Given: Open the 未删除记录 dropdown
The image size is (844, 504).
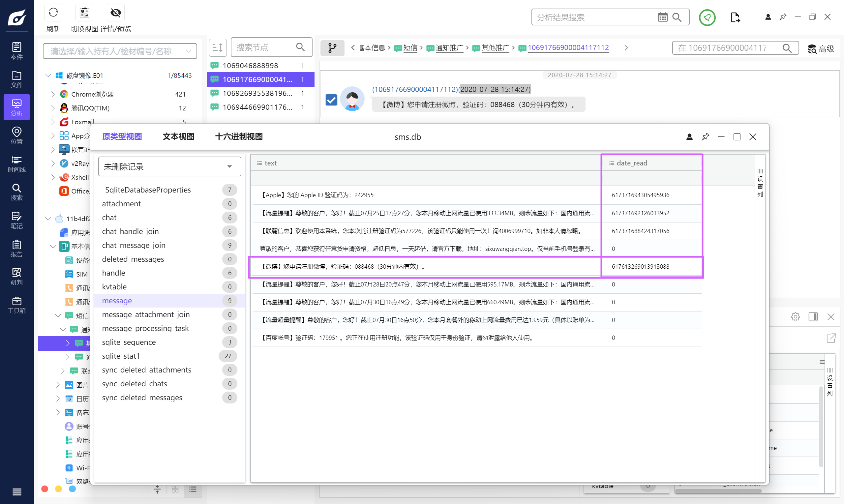Looking at the screenshot, I should click(169, 166).
